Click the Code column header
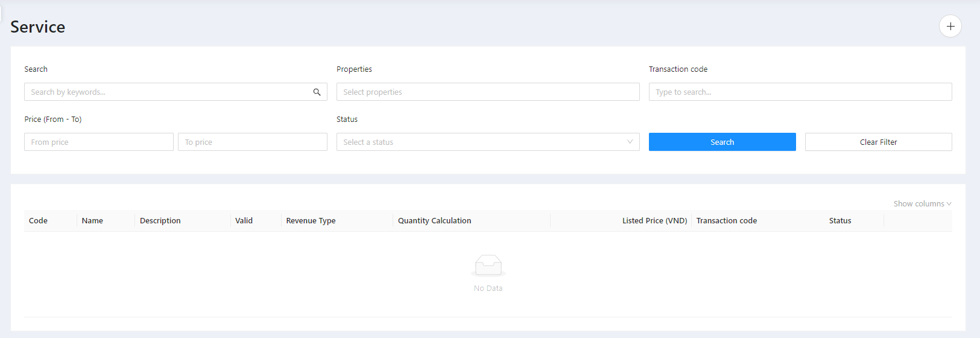The image size is (980, 338). [38, 221]
